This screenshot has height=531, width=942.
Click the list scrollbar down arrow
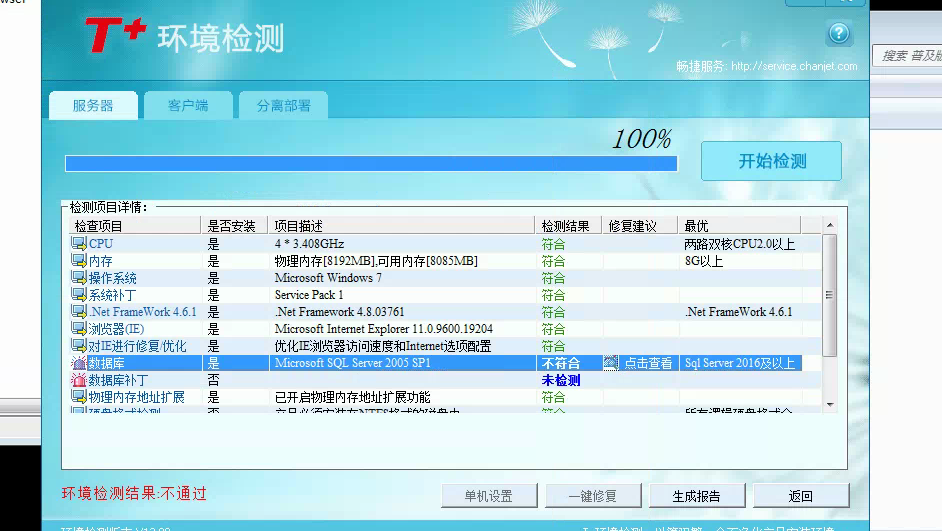tap(830, 404)
